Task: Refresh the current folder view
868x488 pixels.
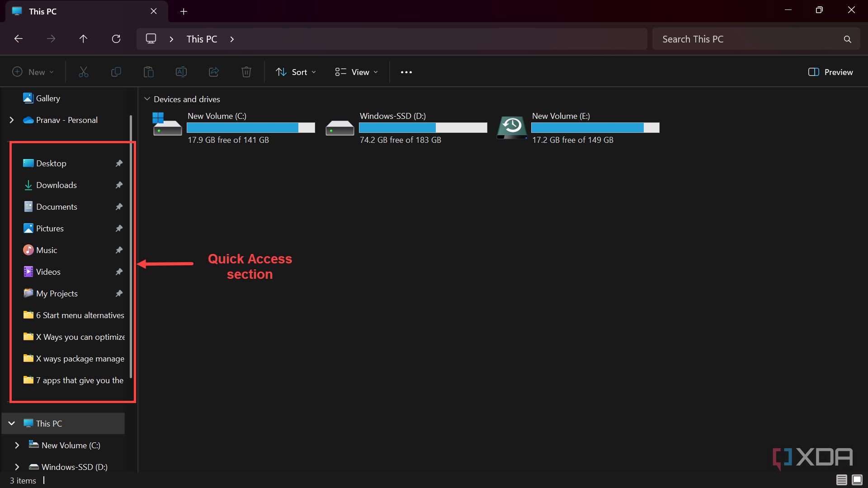Action: tap(116, 39)
